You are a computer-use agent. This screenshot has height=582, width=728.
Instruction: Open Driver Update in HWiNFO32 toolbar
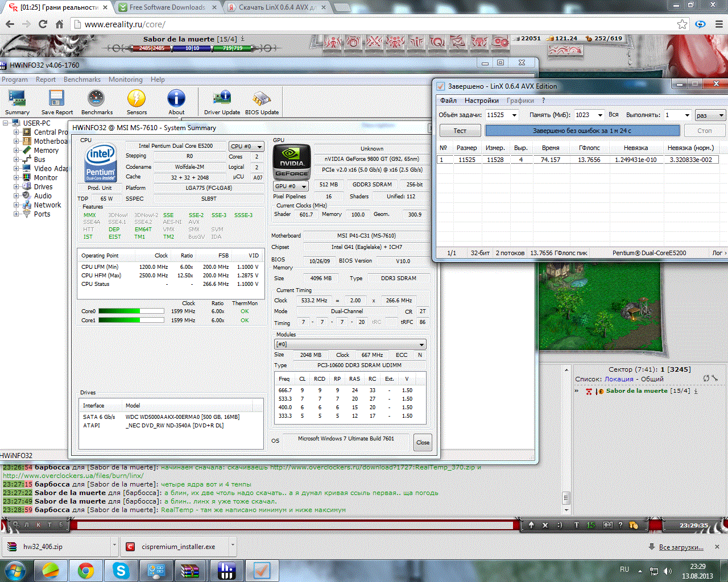coord(222,102)
